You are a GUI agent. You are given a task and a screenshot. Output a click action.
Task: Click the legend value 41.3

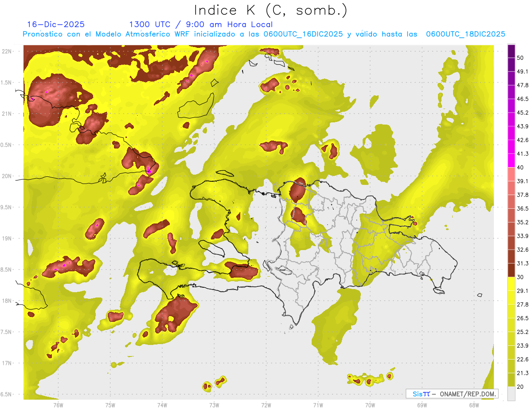[x=523, y=154]
